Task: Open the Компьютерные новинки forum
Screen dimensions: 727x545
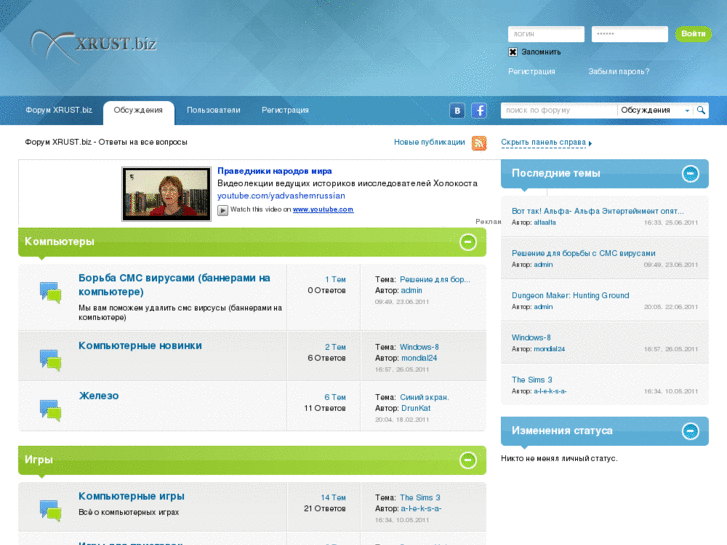Action: pos(140,346)
